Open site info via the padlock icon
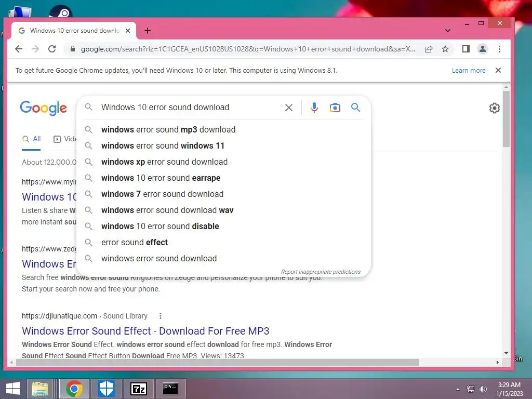 [x=72, y=49]
